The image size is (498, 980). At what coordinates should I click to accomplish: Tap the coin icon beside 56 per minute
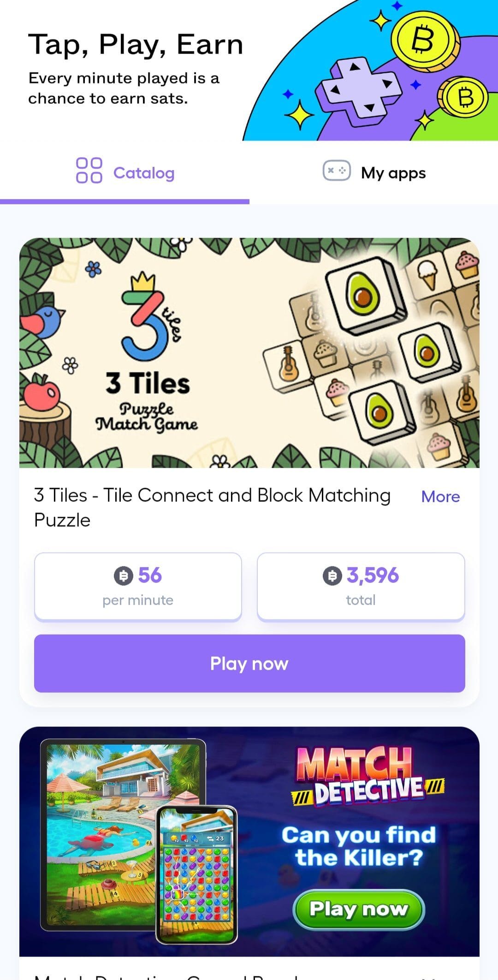(x=124, y=576)
